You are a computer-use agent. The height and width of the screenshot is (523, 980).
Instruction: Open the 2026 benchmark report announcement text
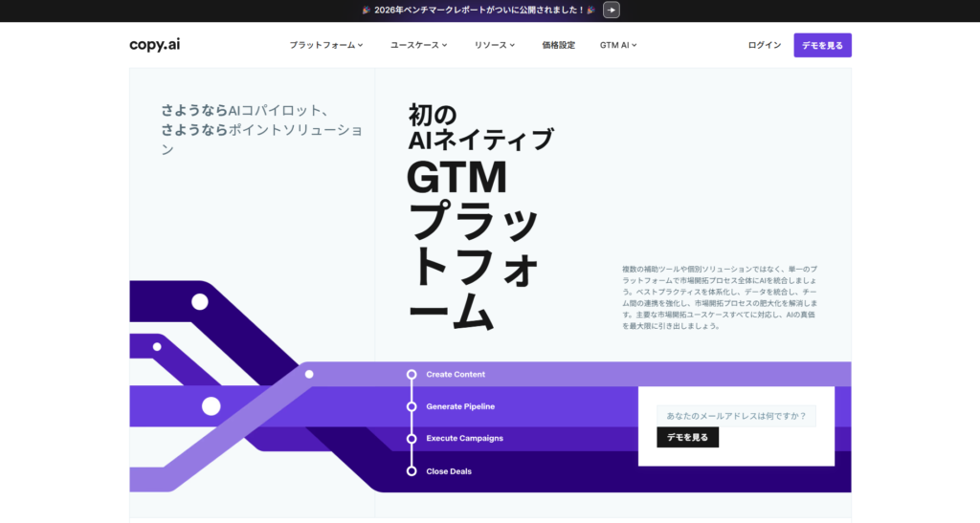479,10
